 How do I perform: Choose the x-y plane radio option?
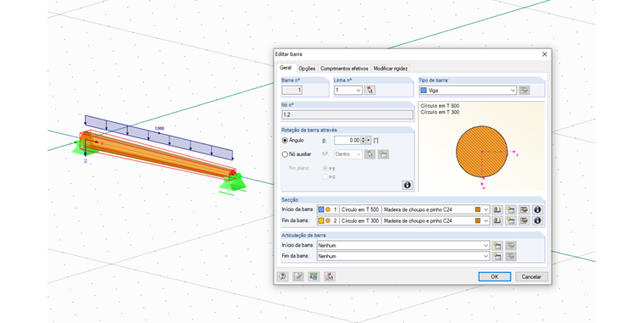tap(325, 168)
